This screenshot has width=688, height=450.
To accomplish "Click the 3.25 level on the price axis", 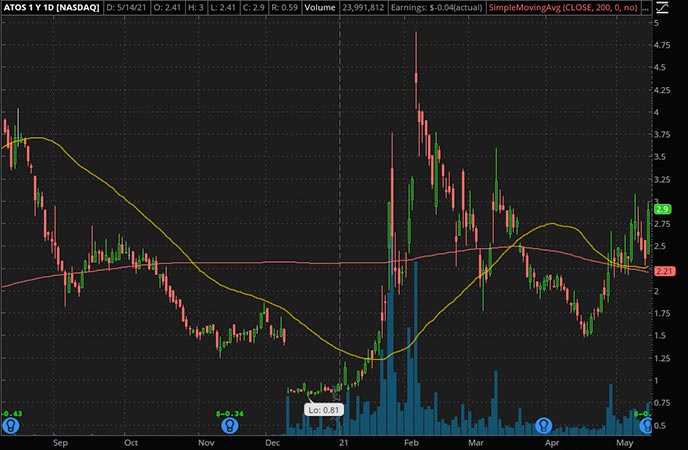I will click(x=662, y=179).
